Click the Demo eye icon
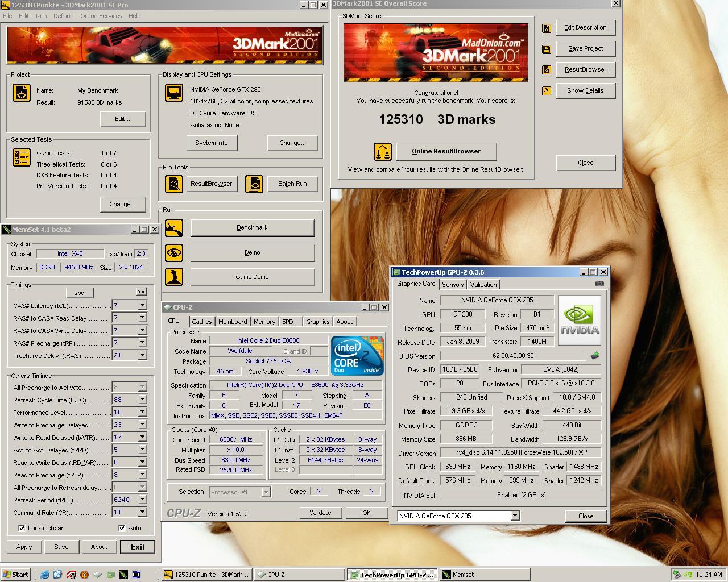The image size is (728, 582). click(x=174, y=252)
